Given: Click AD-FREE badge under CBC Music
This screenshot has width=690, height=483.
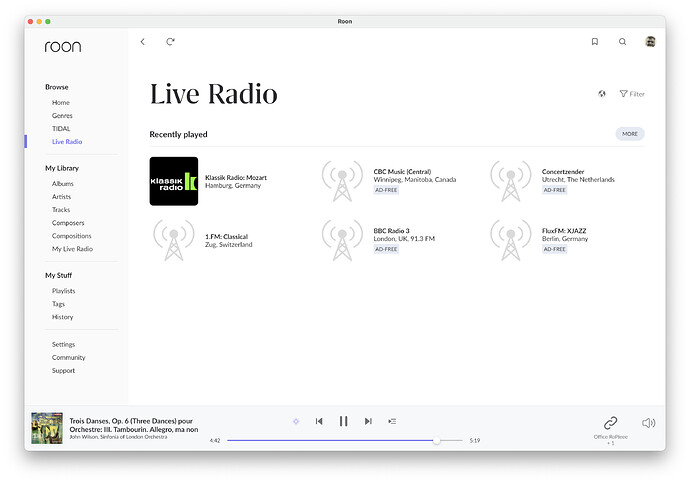Looking at the screenshot, I should point(386,190).
